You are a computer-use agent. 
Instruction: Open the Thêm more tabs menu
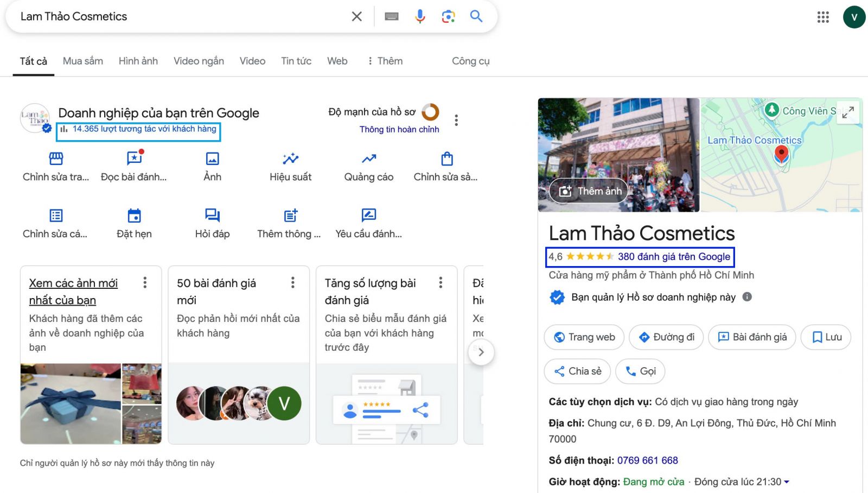coord(385,61)
